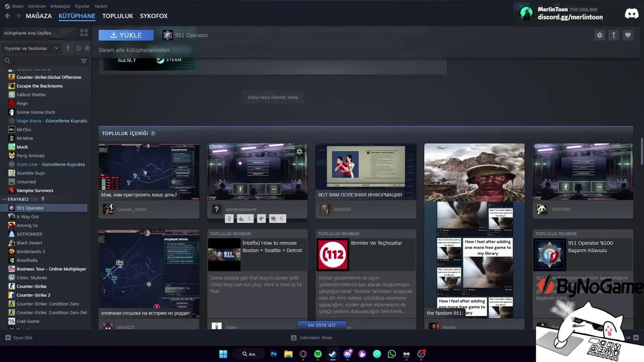Open Discord from the taskbar
The height and width of the screenshot is (362, 644).
(347, 354)
